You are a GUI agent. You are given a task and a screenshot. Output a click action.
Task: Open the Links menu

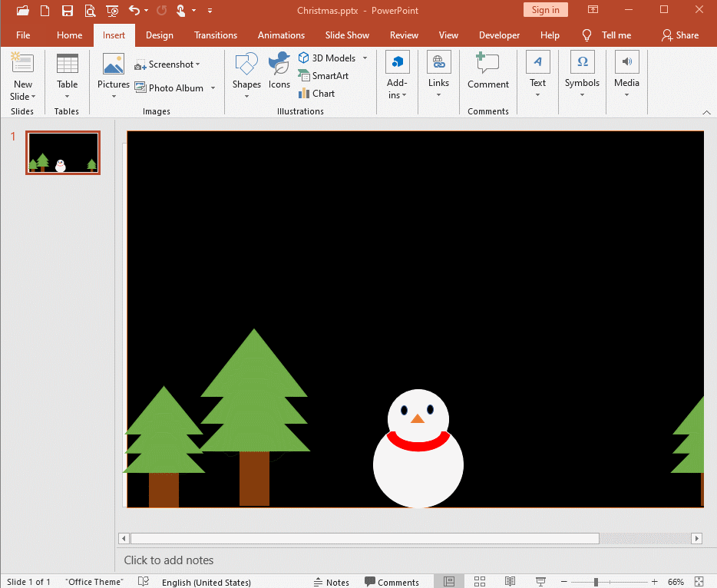(438, 74)
